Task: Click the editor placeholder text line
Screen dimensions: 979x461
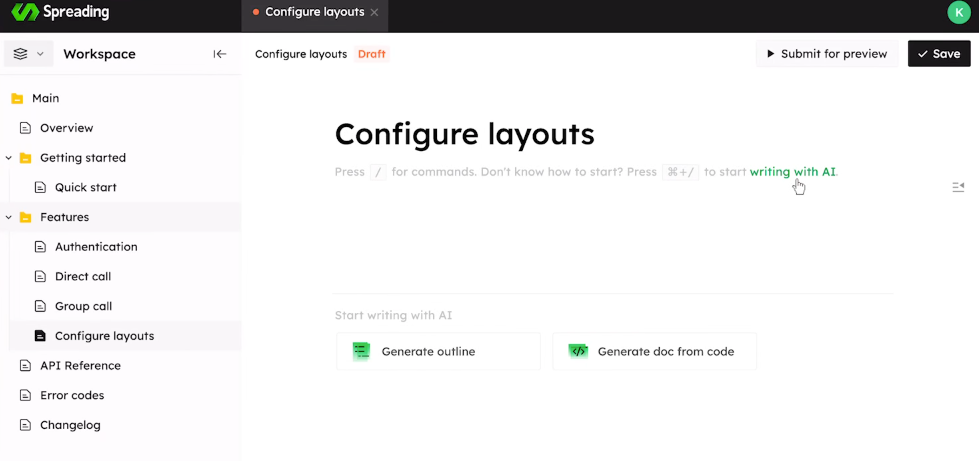Action: tap(586, 172)
